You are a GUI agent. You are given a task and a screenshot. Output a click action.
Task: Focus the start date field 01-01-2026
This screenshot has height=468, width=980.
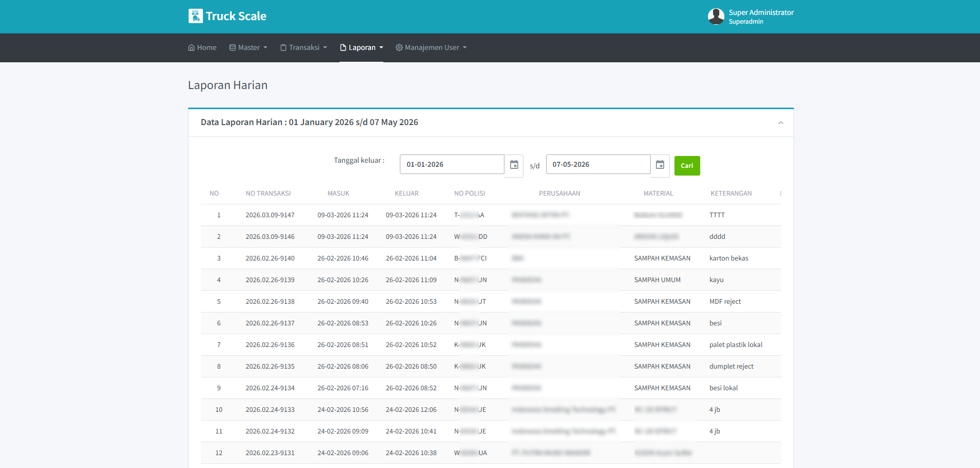(x=452, y=164)
